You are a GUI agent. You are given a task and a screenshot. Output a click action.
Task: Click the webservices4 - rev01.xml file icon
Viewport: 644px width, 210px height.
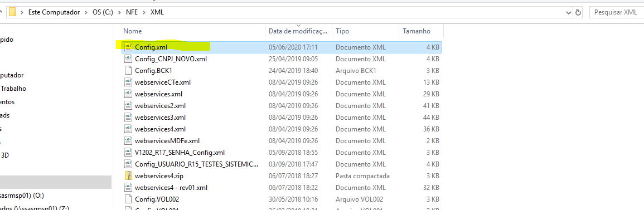(128, 188)
